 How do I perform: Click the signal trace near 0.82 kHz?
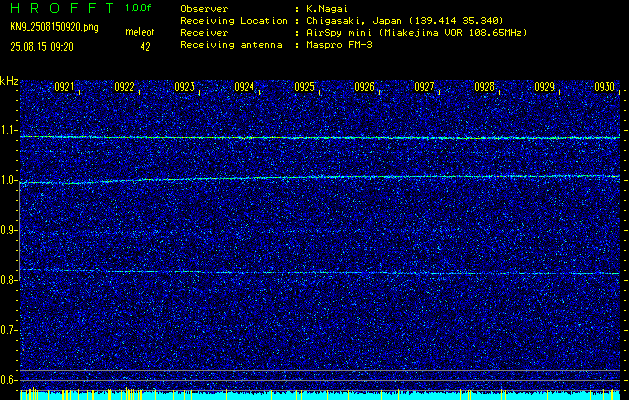click(x=320, y=272)
